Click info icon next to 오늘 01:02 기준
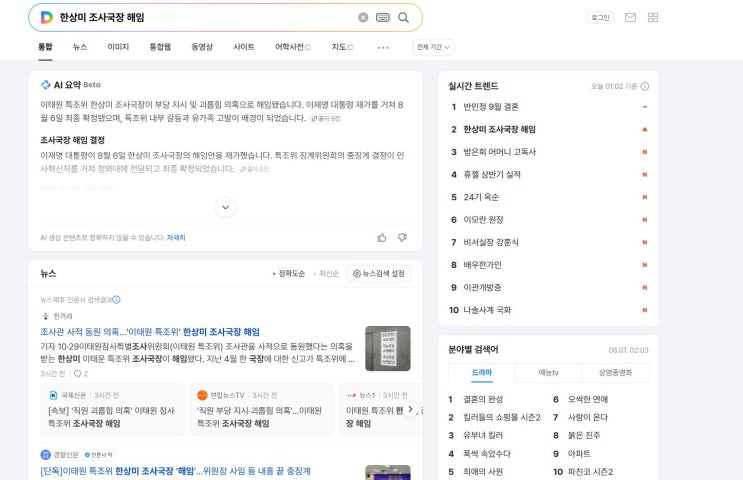The width and height of the screenshot is (743, 480). [645, 86]
